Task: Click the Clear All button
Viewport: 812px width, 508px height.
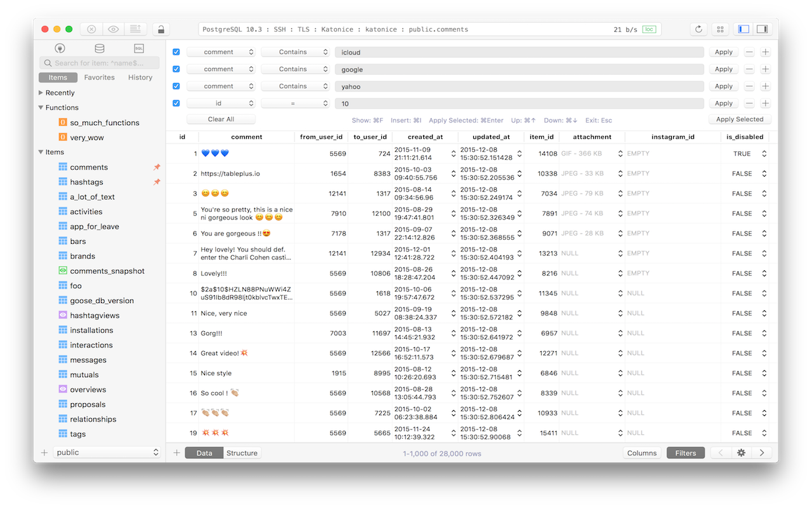Action: tap(221, 119)
